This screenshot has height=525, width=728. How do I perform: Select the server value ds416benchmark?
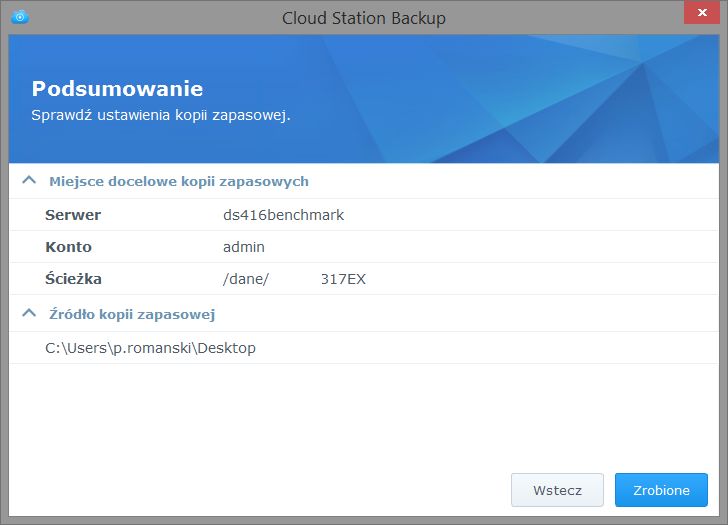click(x=283, y=215)
